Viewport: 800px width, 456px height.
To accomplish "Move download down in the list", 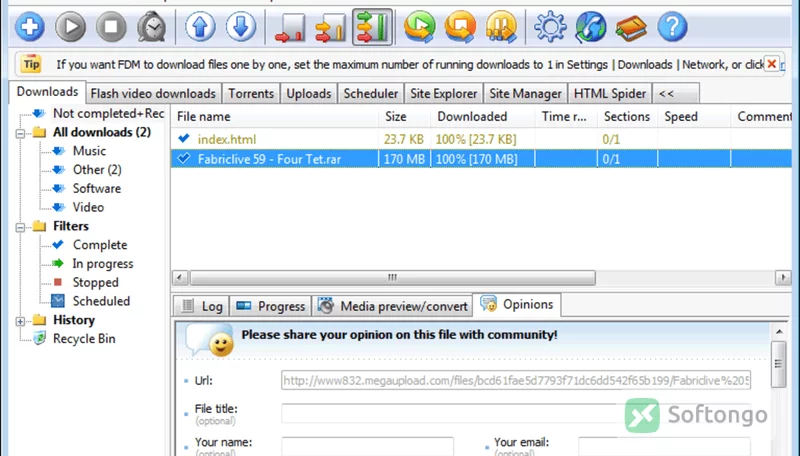I will (241, 27).
